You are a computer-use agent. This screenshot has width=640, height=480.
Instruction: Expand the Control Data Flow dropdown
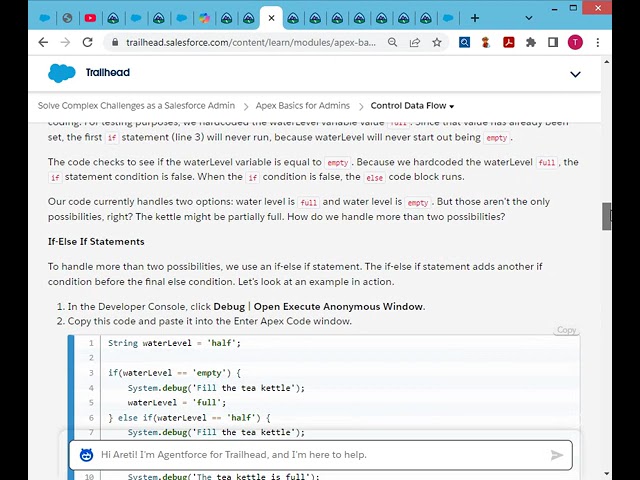point(412,106)
